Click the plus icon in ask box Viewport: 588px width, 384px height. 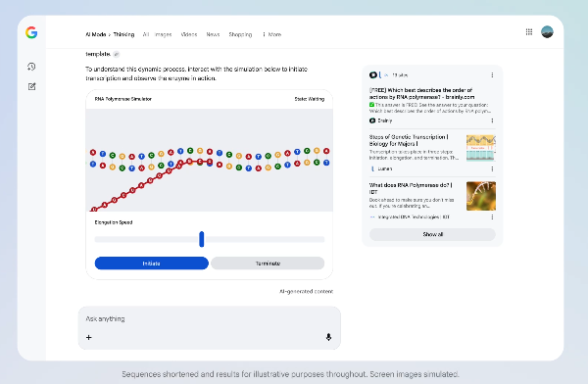point(89,338)
